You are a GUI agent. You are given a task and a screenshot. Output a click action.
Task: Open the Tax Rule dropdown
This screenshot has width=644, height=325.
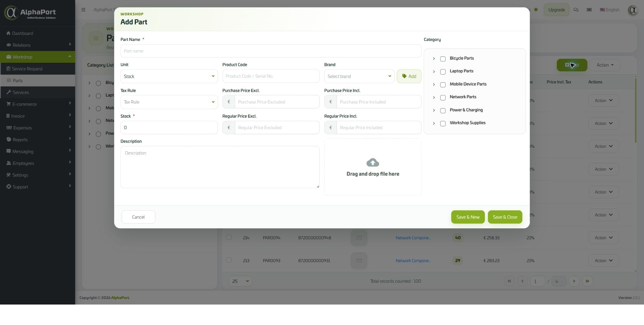169,102
